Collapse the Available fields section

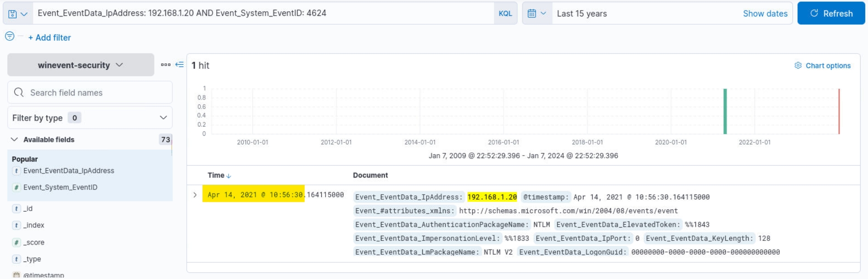[x=14, y=139]
